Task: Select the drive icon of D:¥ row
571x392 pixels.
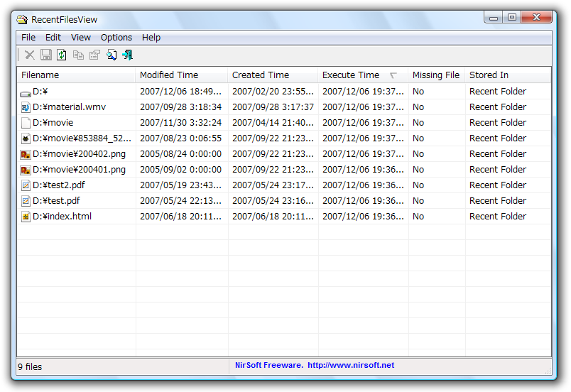Action: (26, 94)
